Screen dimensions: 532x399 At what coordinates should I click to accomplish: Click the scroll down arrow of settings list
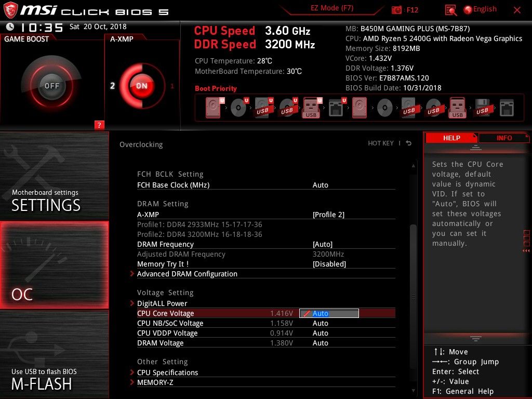point(413,391)
